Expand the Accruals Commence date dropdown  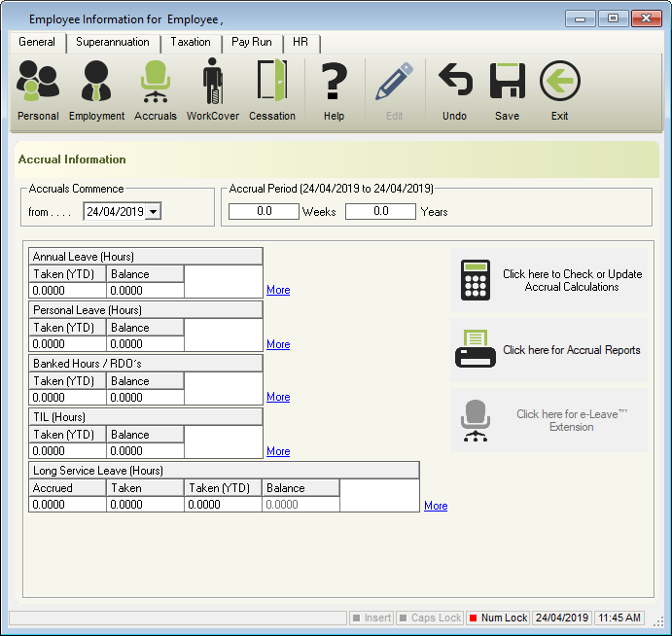click(x=154, y=212)
